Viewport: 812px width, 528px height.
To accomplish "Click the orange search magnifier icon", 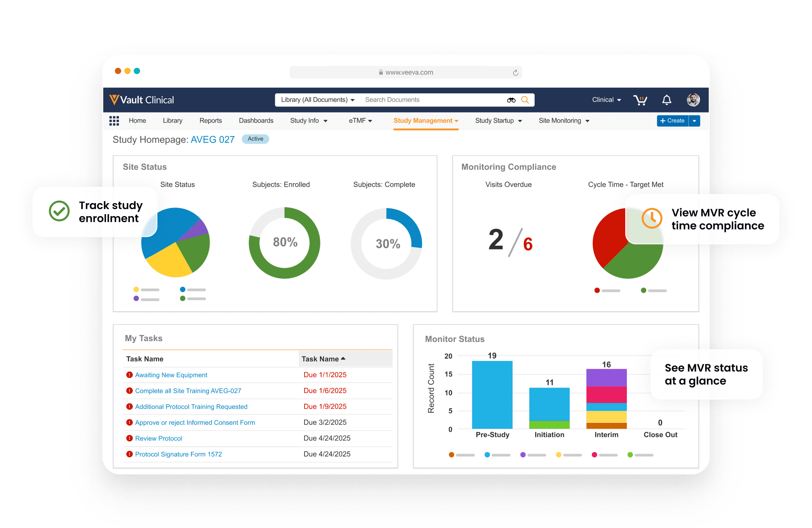I will pyautogui.click(x=525, y=100).
